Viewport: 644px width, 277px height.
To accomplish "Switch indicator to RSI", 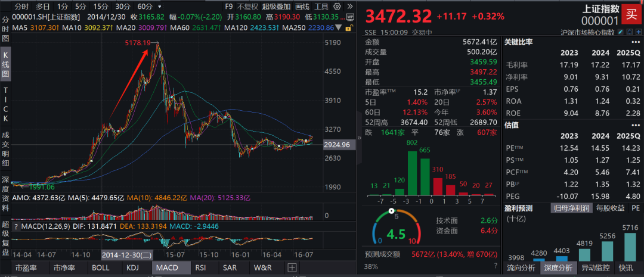I will point(200,268).
